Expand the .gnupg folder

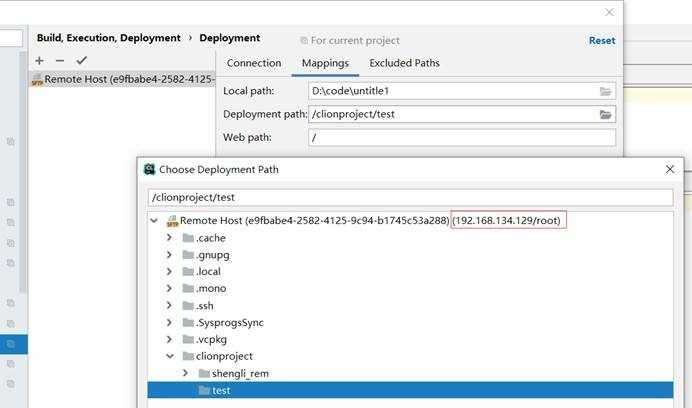[x=169, y=254]
